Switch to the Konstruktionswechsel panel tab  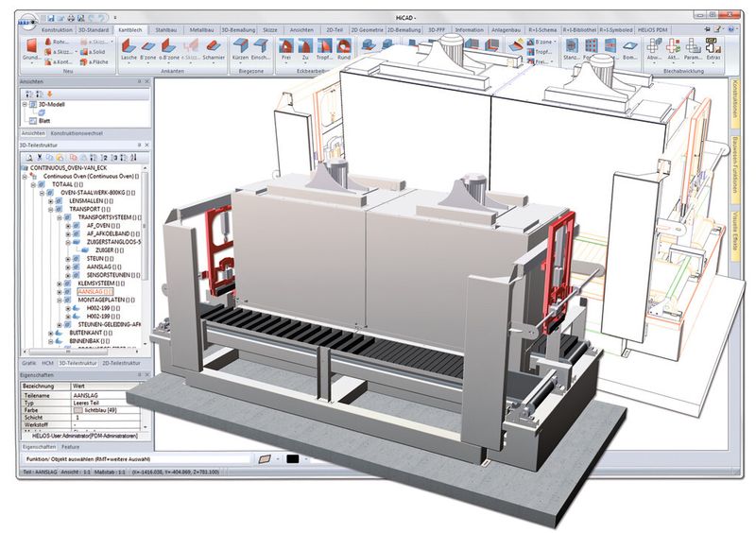pos(77,133)
